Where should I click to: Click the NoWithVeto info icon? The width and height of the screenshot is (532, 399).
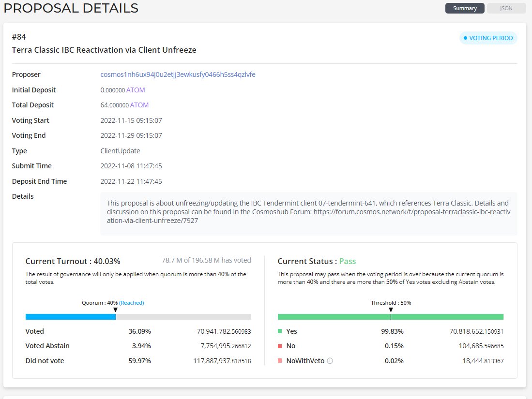coord(330,361)
